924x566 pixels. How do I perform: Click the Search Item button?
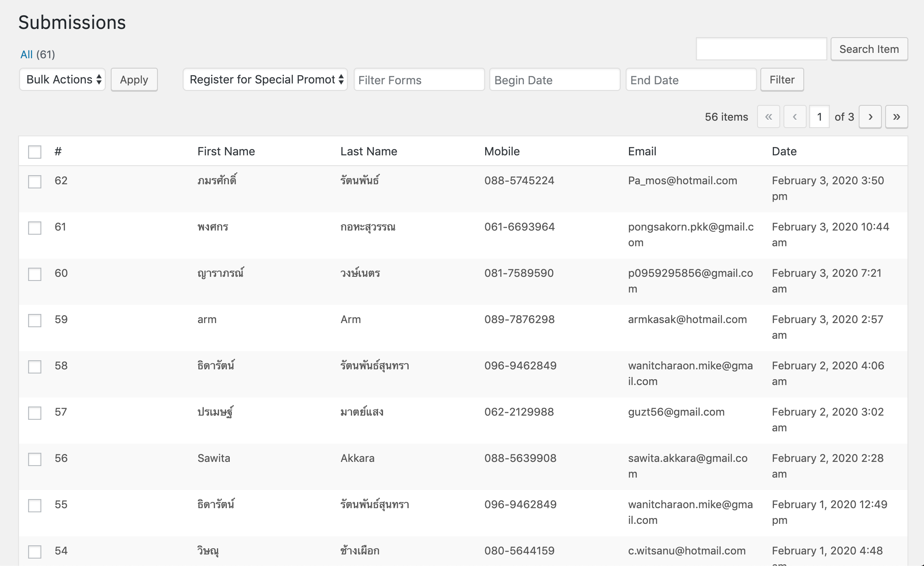coord(869,49)
